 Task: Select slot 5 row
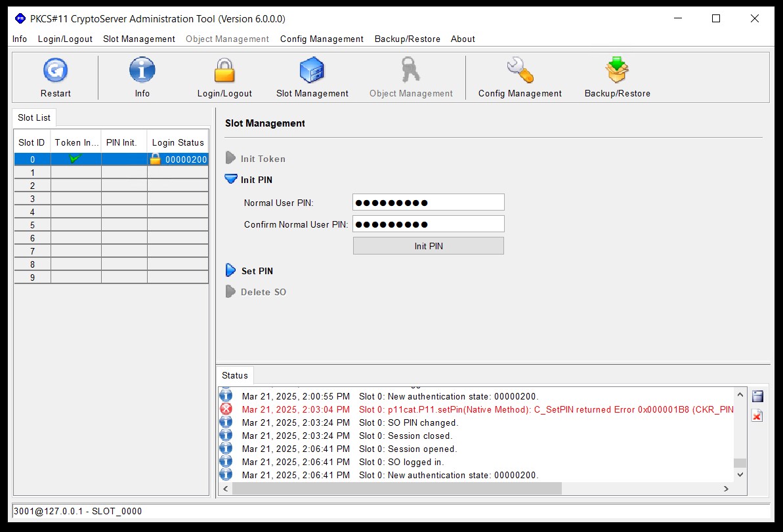(112, 225)
